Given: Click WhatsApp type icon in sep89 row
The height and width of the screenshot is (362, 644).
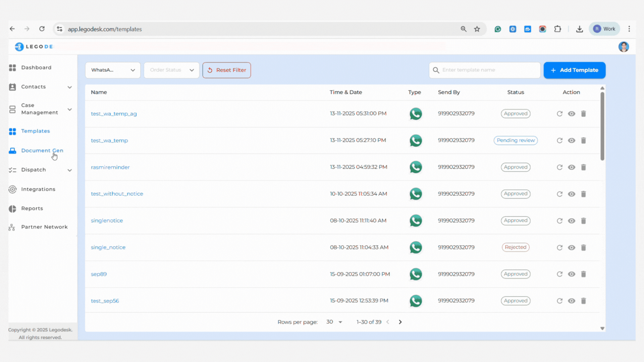Looking at the screenshot, I should [x=416, y=274].
